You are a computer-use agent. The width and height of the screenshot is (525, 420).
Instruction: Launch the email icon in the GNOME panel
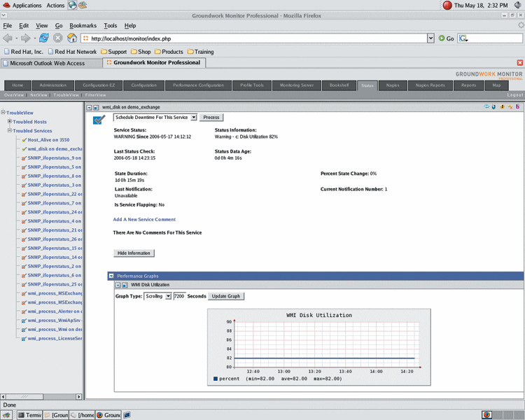pyautogui.click(x=83, y=5)
